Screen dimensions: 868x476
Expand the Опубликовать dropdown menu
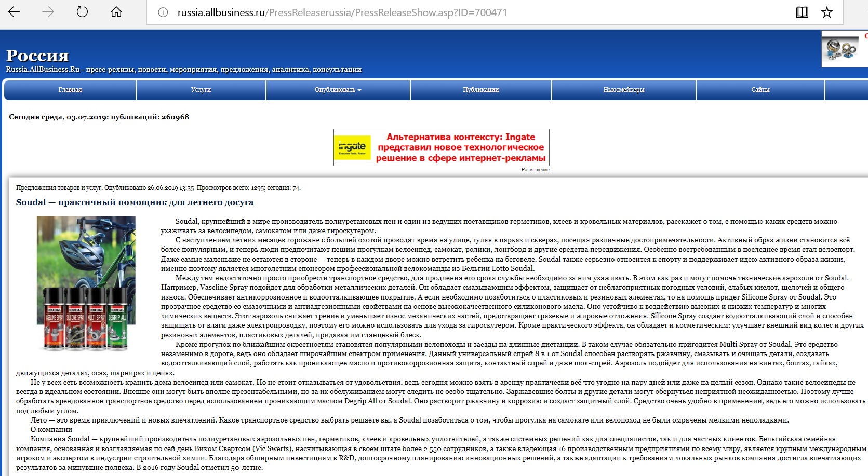click(338, 90)
